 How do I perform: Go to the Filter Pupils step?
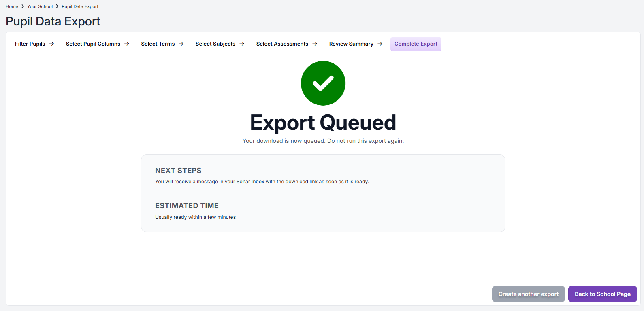tap(30, 44)
